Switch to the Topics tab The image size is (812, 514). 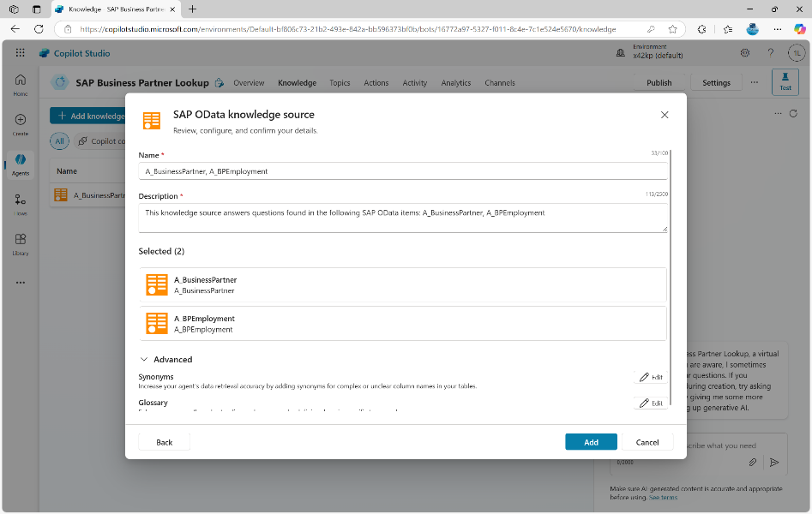click(340, 83)
